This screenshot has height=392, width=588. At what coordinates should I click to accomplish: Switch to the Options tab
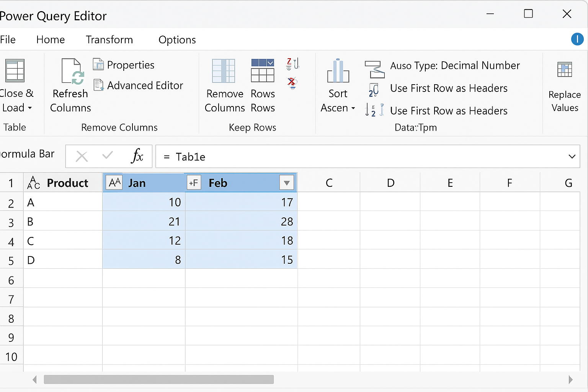(x=177, y=40)
